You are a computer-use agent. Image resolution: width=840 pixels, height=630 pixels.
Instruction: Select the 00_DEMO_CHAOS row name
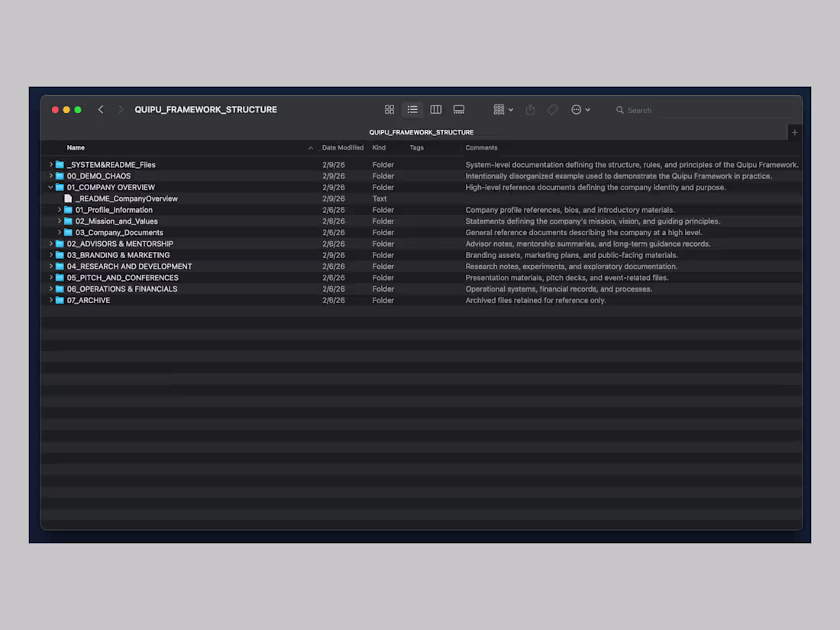pos(99,176)
